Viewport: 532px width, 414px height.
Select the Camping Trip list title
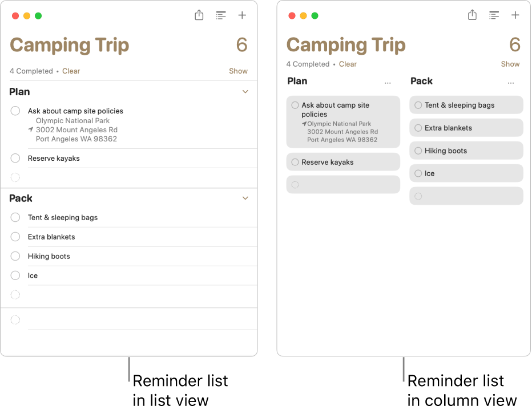pyautogui.click(x=69, y=45)
